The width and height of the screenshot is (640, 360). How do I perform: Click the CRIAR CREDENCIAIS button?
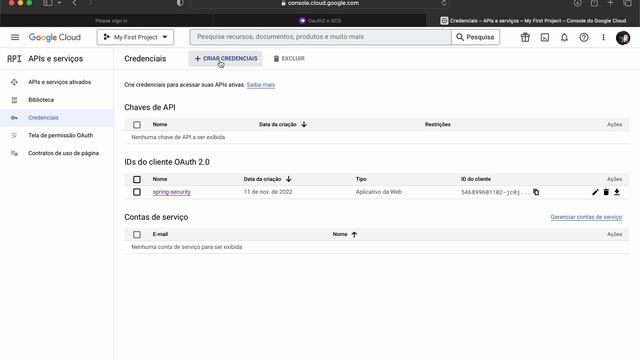226,58
